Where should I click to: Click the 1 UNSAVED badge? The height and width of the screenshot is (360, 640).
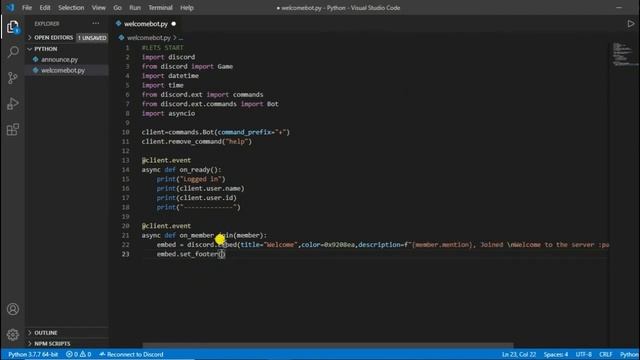(92, 38)
